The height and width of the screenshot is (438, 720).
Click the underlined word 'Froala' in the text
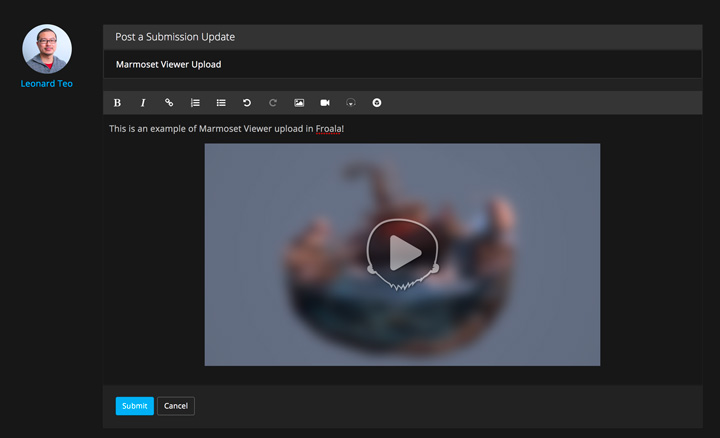click(329, 129)
